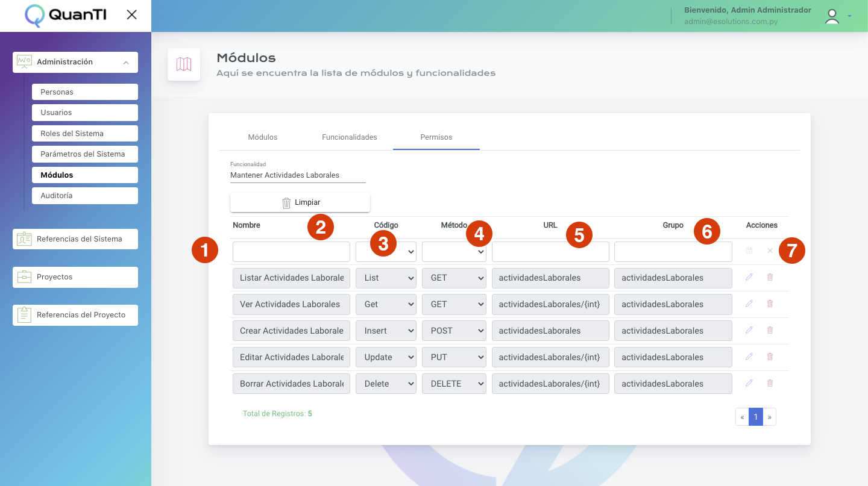Switch to the Módulos tab
Viewport: 868px width, 486px height.
coord(263,137)
